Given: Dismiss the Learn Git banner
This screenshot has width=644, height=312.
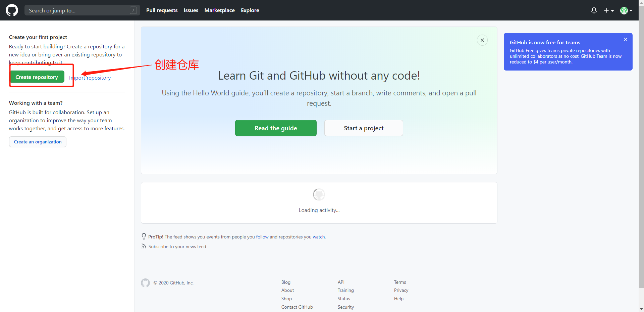Looking at the screenshot, I should click(x=482, y=40).
